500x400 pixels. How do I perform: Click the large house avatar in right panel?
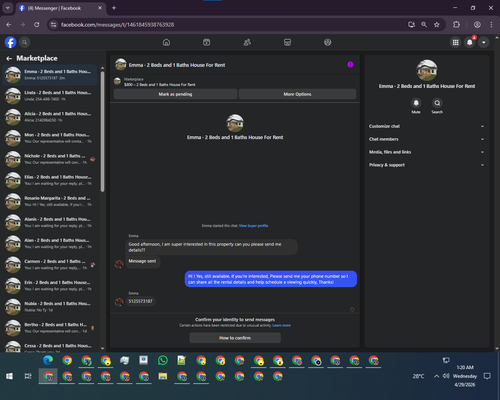(x=427, y=70)
